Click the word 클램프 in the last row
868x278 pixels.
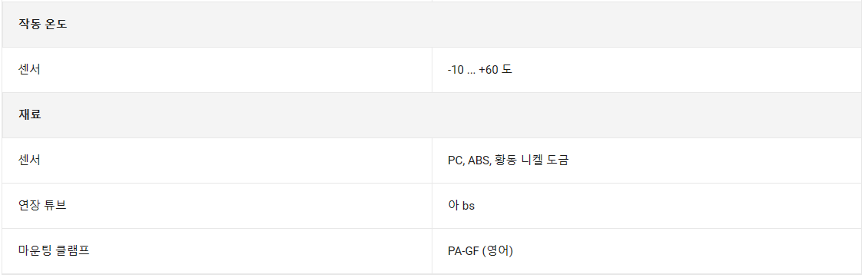[73, 250]
